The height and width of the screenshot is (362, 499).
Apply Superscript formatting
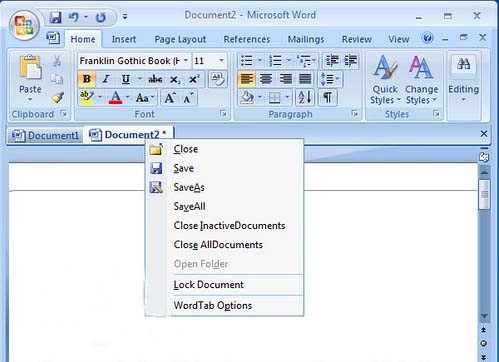pos(194,79)
